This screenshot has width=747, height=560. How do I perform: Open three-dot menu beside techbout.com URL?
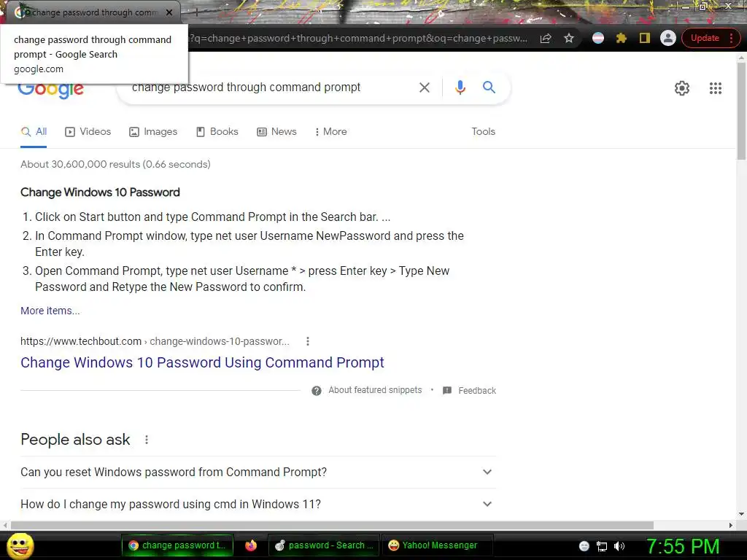click(x=308, y=341)
